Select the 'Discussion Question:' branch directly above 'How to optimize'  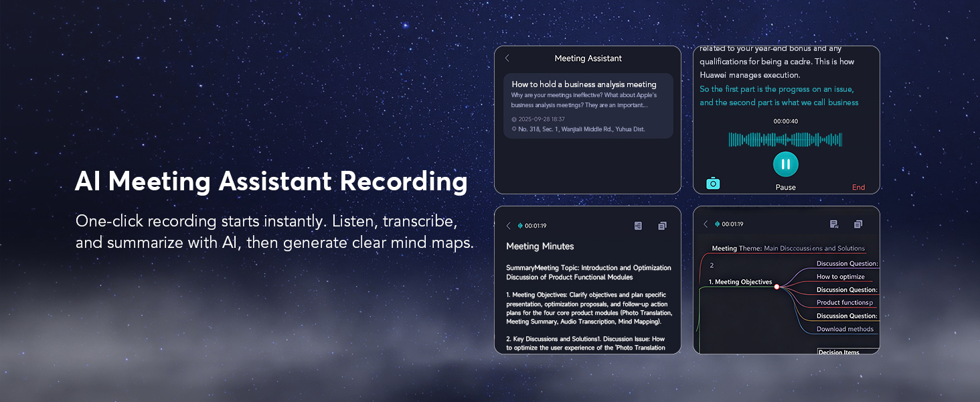(847, 264)
